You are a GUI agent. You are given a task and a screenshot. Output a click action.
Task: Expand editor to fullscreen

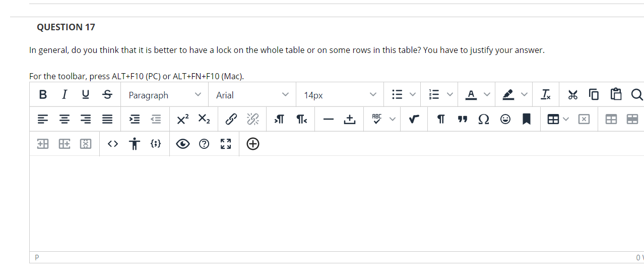225,144
